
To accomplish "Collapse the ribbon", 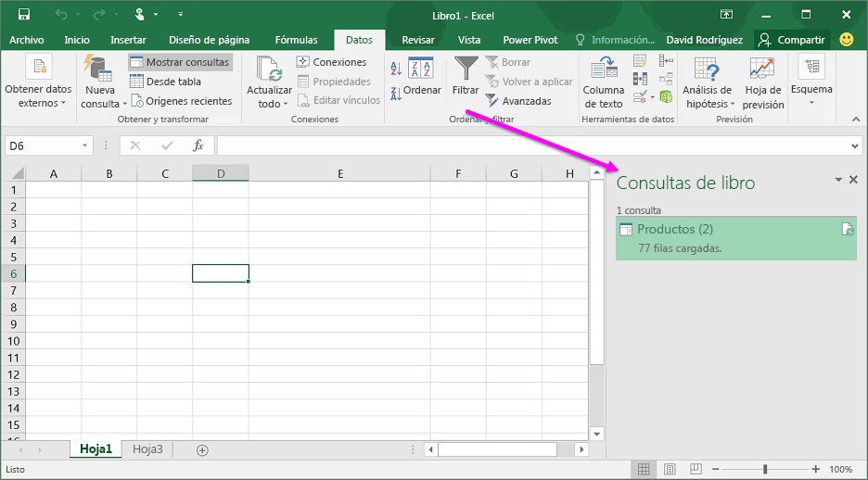I will click(856, 119).
